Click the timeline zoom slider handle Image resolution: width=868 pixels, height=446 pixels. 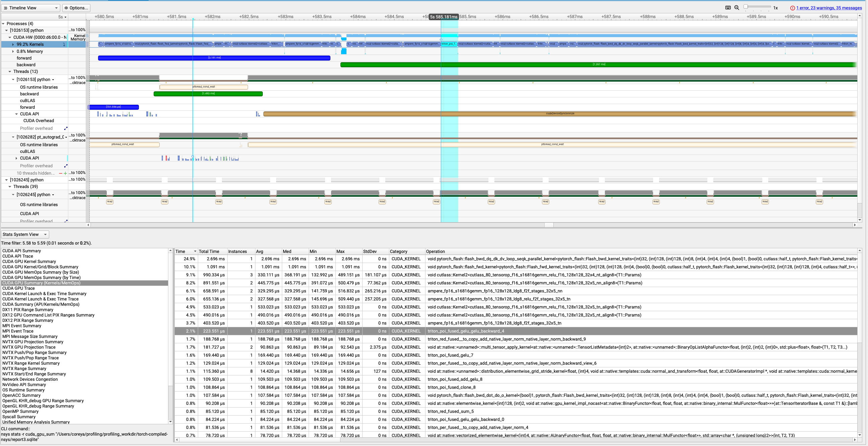click(x=746, y=7)
